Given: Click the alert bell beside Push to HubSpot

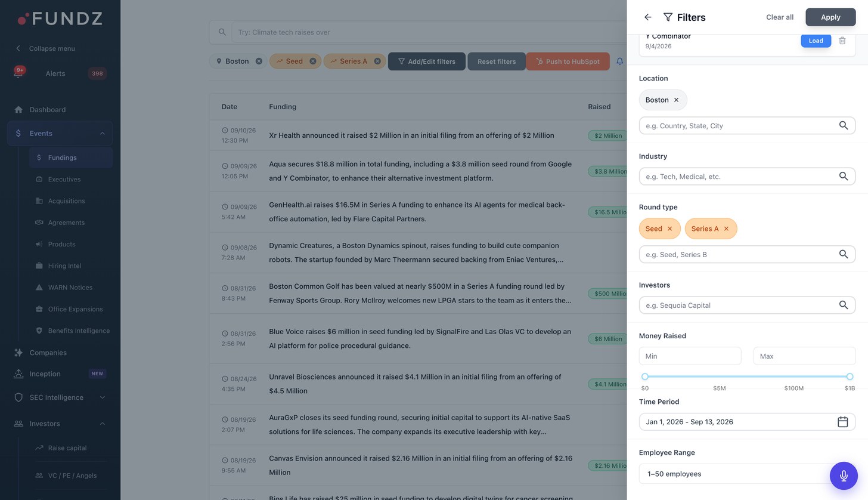Looking at the screenshot, I should [619, 61].
